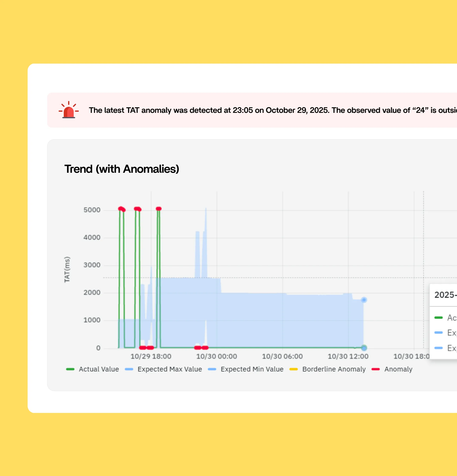Click the blue Expected Max endpoint dot

pos(364,300)
